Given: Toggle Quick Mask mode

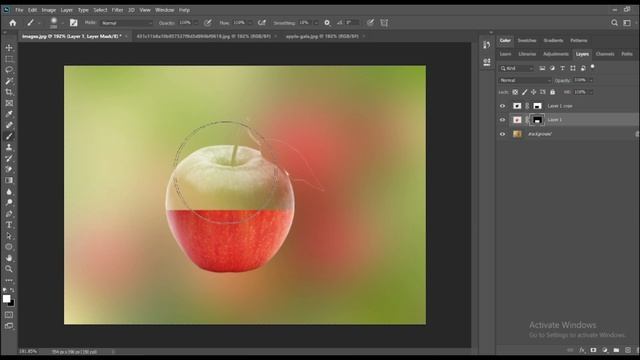Looking at the screenshot, I should point(9,315).
